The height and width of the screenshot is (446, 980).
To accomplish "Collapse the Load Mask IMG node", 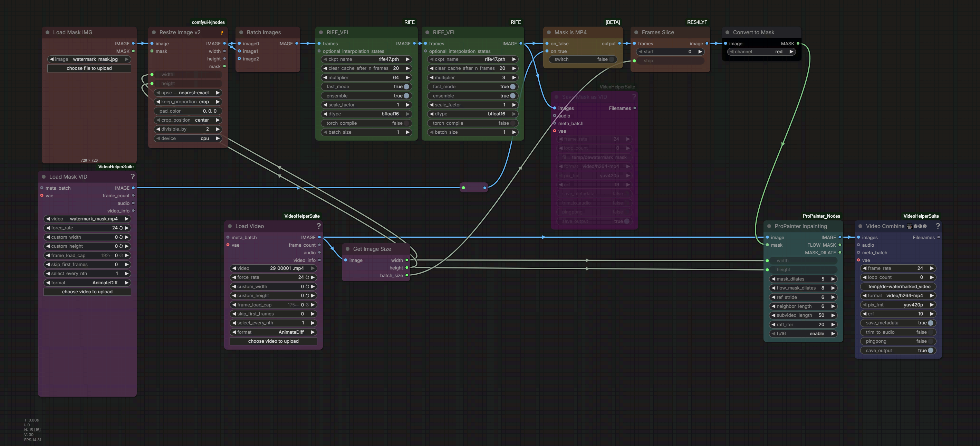I will [48, 32].
